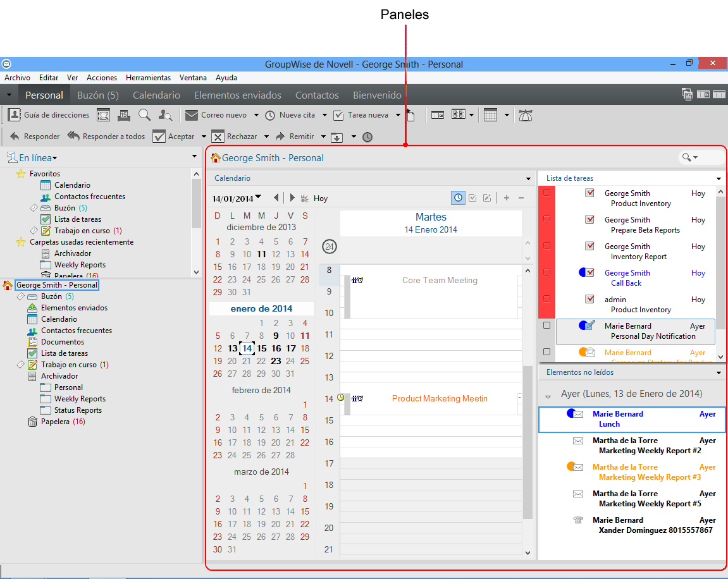Screen dimensions: 728x579
Task: Select day 17 in enero de 2014
Action: point(291,348)
